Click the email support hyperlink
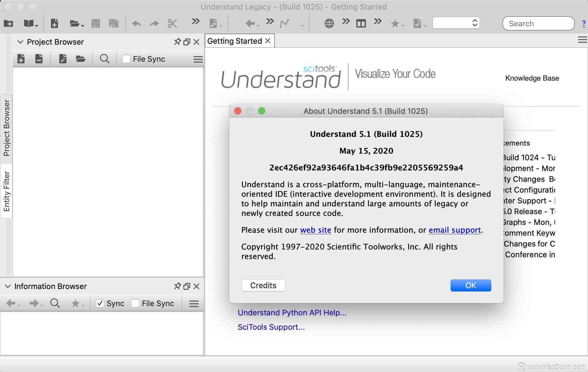 (454, 230)
